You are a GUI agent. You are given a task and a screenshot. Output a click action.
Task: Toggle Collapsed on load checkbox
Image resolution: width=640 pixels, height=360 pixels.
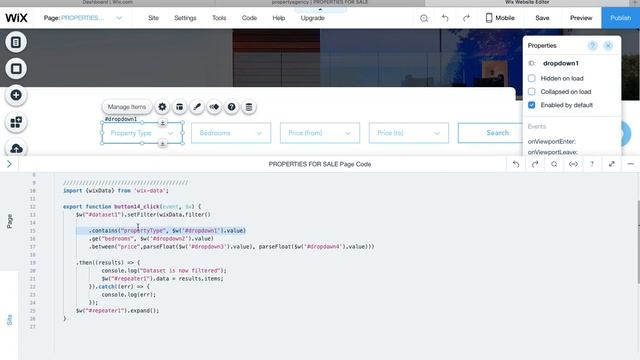(531, 91)
